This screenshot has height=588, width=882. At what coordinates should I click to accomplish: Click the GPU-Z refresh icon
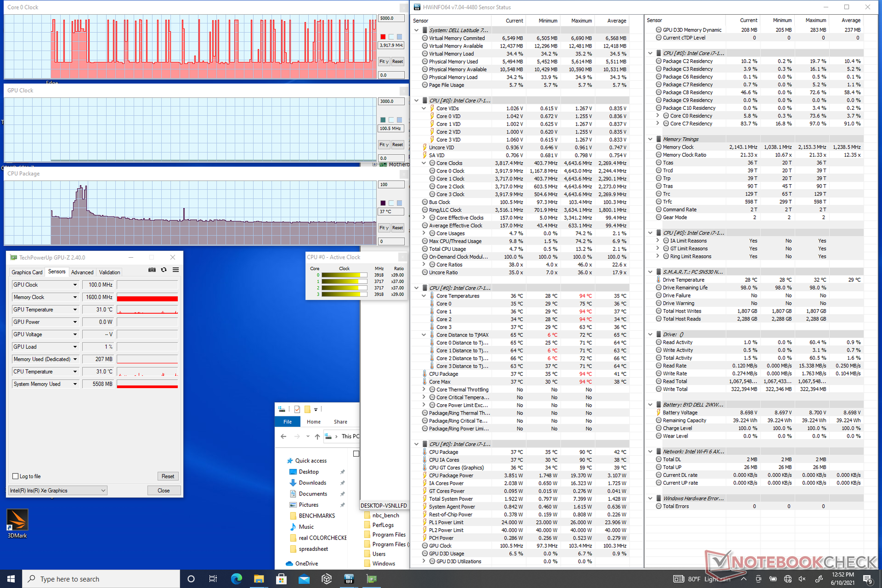164,270
